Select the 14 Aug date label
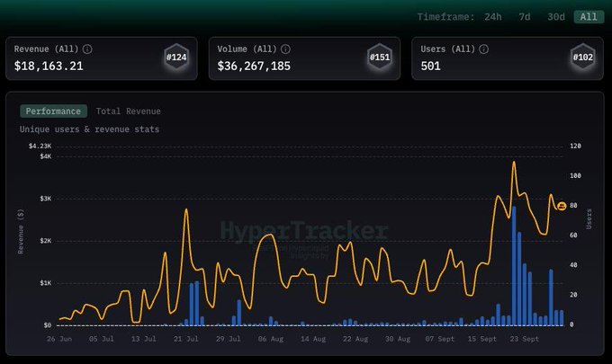Image resolution: width=612 pixels, height=364 pixels. [313, 339]
